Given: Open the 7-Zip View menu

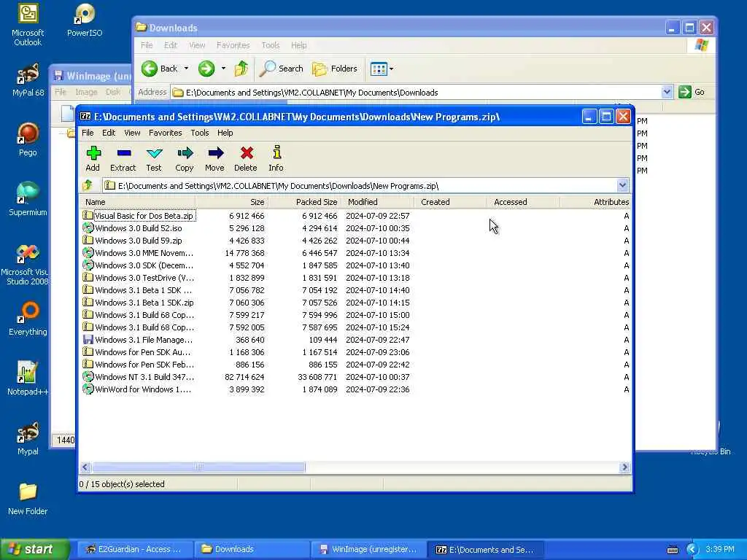Looking at the screenshot, I should click(132, 133).
